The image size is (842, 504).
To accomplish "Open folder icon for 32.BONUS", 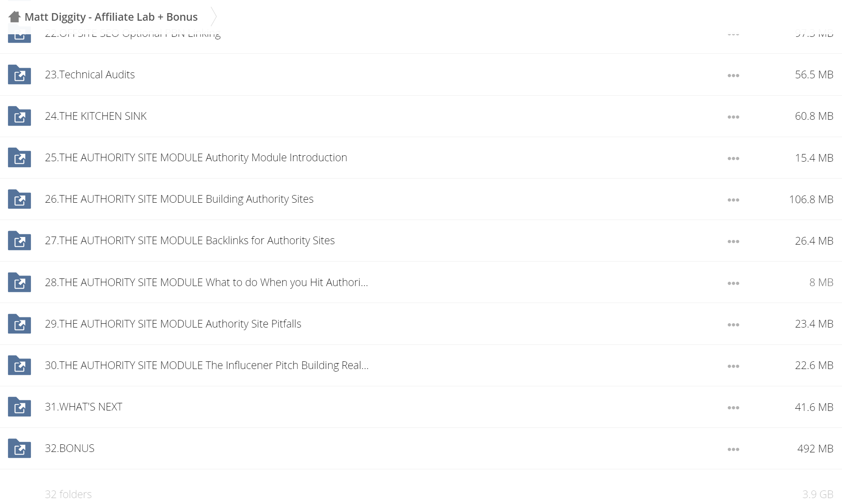I will pos(19,448).
